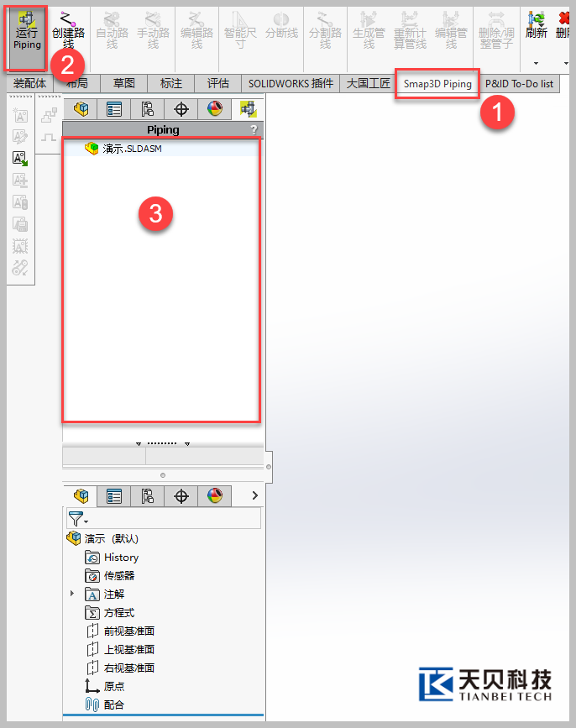This screenshot has height=728, width=576.
Task: Open DisplayManager tab in lower panel
Action: coord(214,496)
